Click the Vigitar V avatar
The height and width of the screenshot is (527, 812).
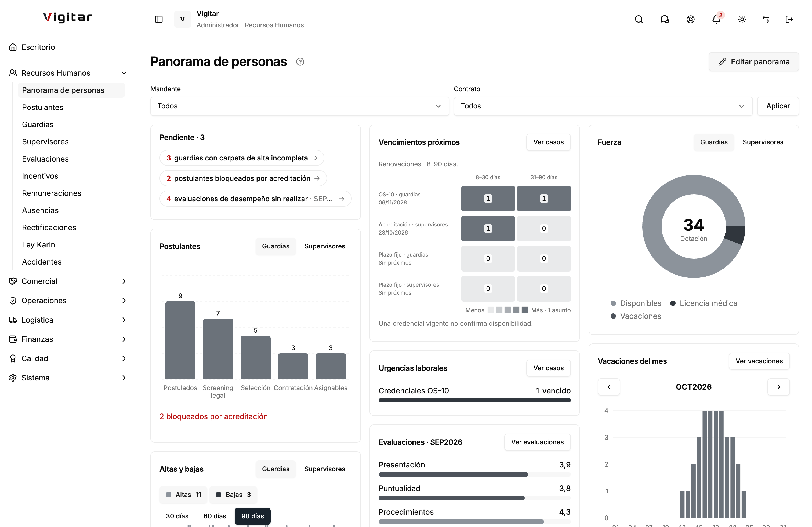coord(183,19)
